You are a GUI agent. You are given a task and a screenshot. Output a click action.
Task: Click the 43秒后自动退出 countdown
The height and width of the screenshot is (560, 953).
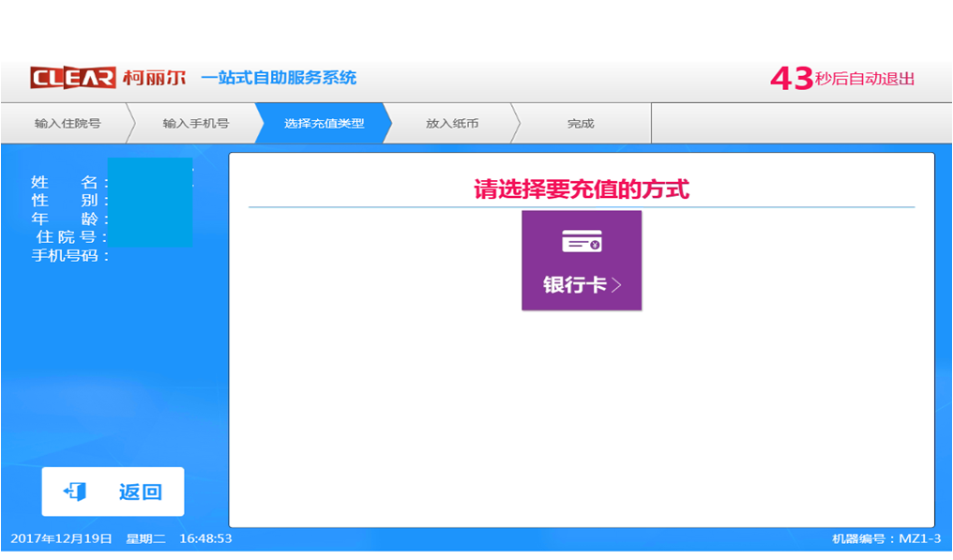tap(842, 79)
